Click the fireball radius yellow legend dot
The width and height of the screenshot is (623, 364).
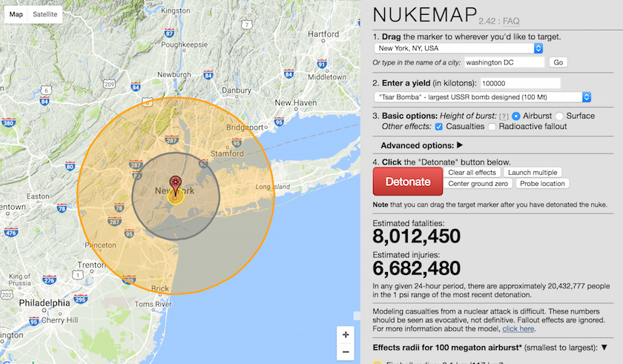(x=377, y=363)
